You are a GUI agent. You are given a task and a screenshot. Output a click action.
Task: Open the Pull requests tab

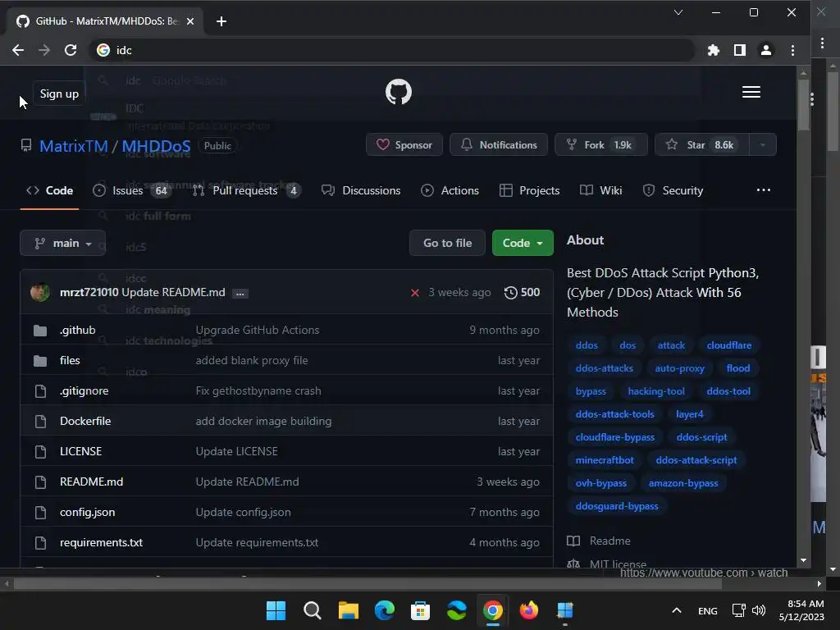246,190
